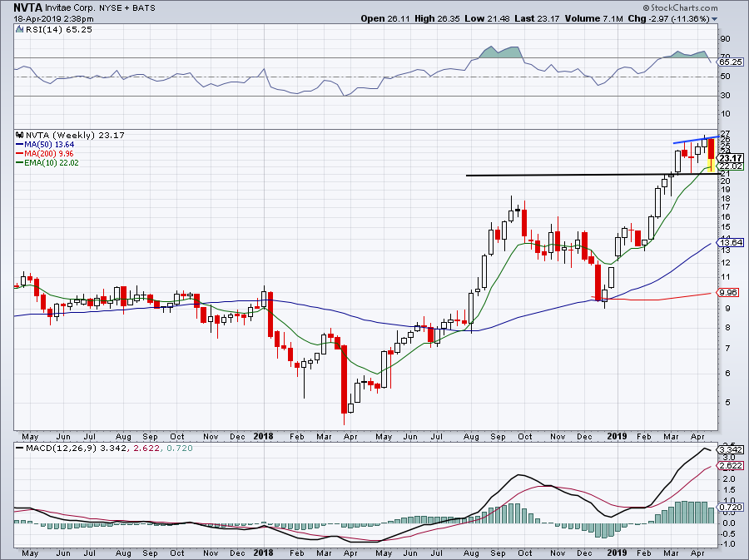The width and height of the screenshot is (749, 560).
Task: Click the blue MA(50) legend line swatch
Action: point(20,144)
